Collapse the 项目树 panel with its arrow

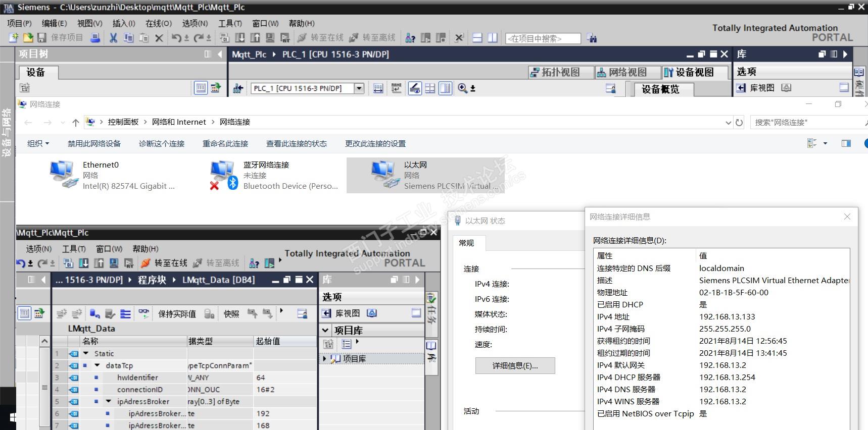[220, 54]
